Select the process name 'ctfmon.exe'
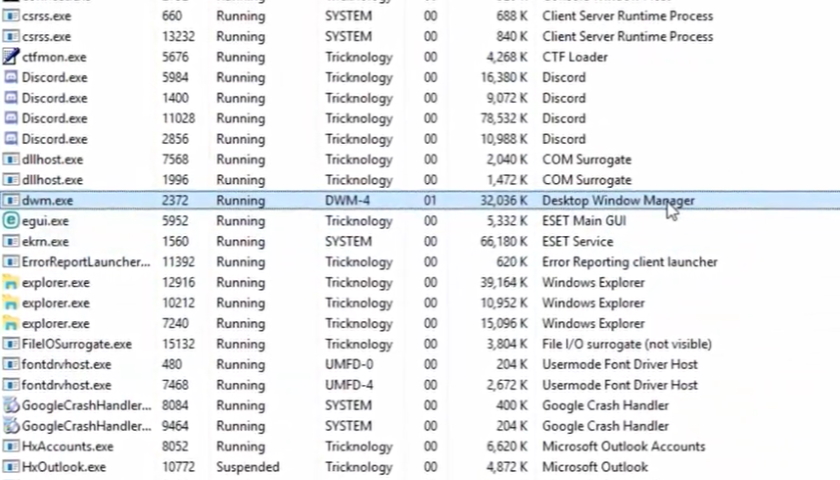This screenshot has width=840, height=480. point(54,57)
